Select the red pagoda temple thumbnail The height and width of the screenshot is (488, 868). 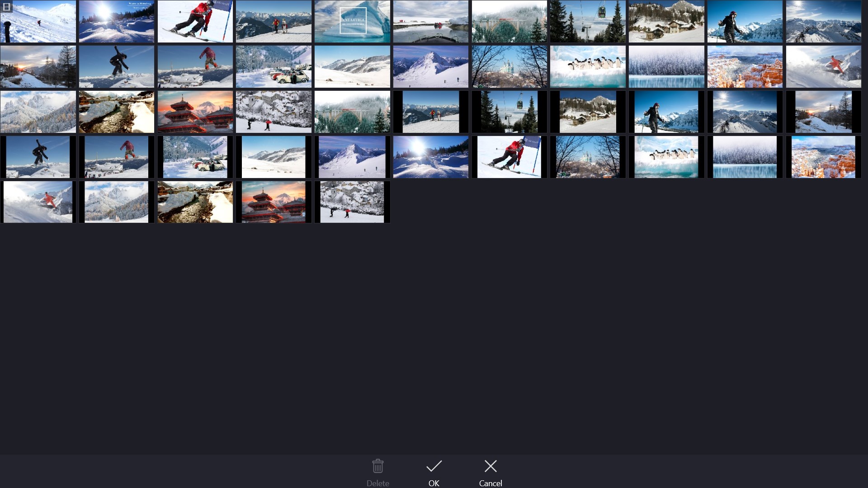coord(195,112)
